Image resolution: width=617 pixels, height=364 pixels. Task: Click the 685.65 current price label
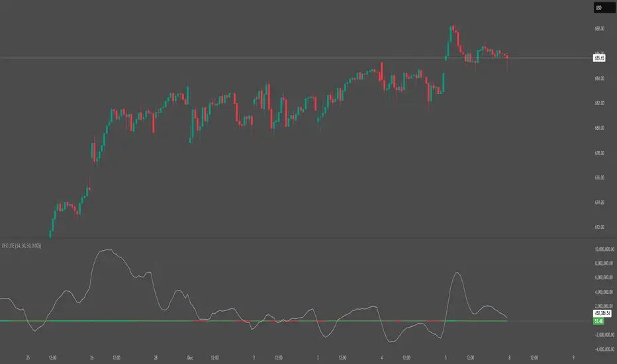click(x=599, y=58)
